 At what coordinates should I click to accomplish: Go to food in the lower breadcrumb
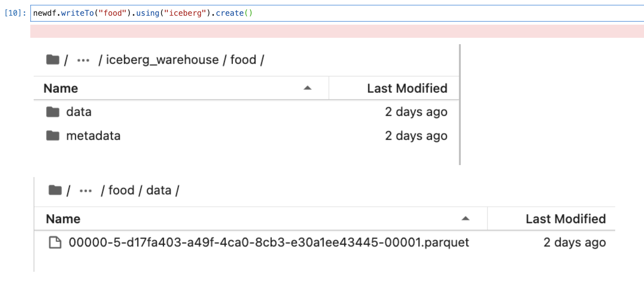(121, 191)
